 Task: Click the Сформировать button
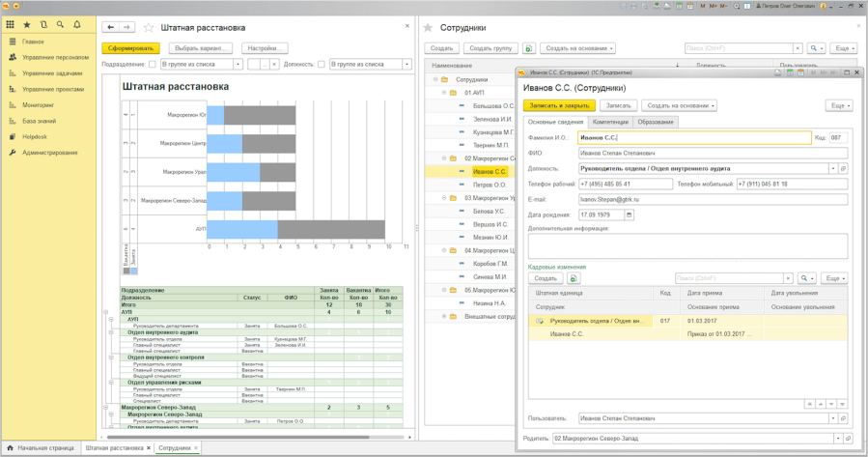[x=131, y=47]
